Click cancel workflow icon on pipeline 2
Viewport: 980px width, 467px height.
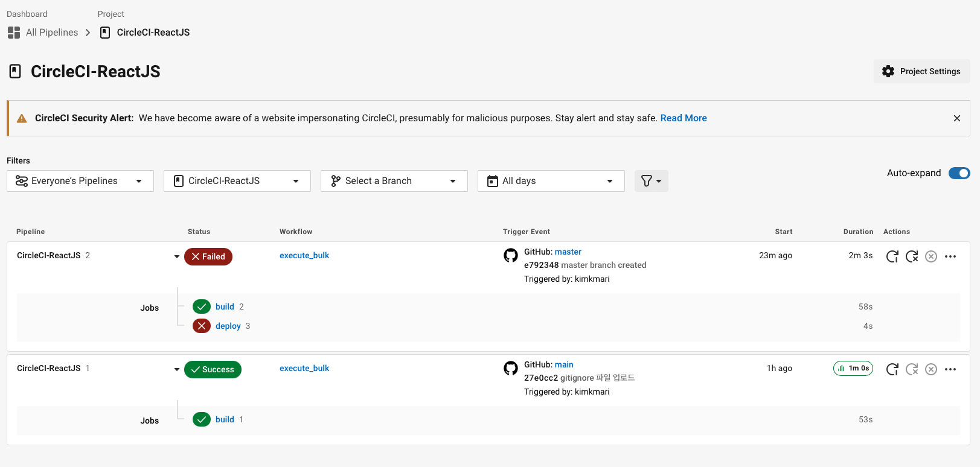(931, 256)
